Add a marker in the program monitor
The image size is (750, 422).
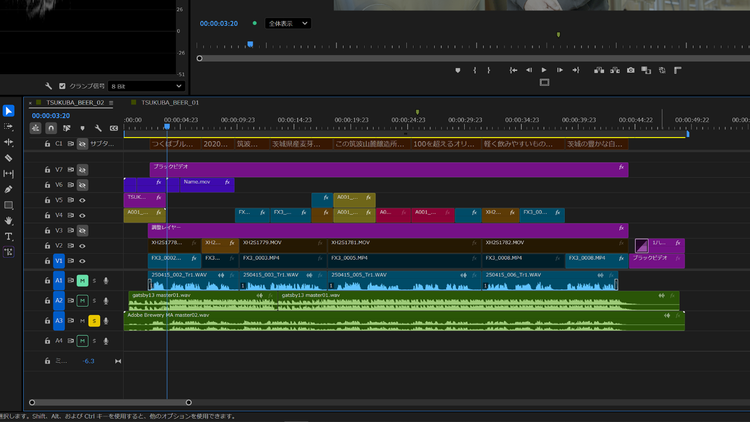[x=458, y=70]
